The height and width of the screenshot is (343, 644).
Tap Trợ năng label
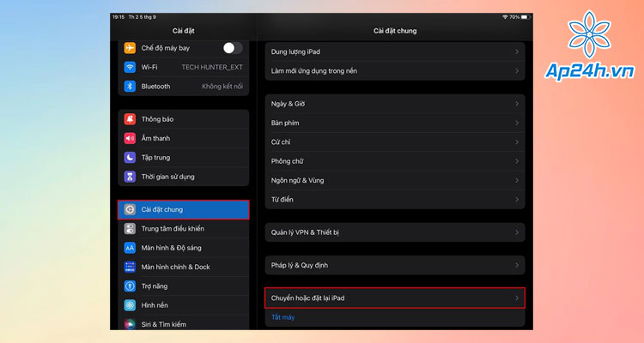(155, 286)
